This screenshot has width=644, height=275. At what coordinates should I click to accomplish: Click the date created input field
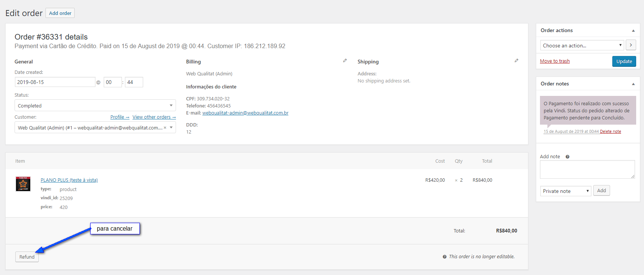55,82
